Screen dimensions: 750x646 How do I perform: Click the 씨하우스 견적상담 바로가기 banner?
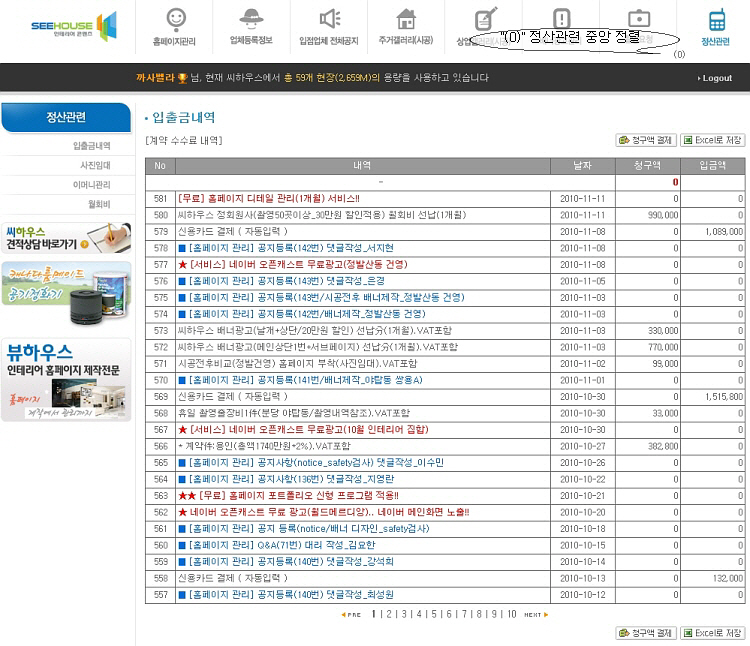click(x=66, y=238)
